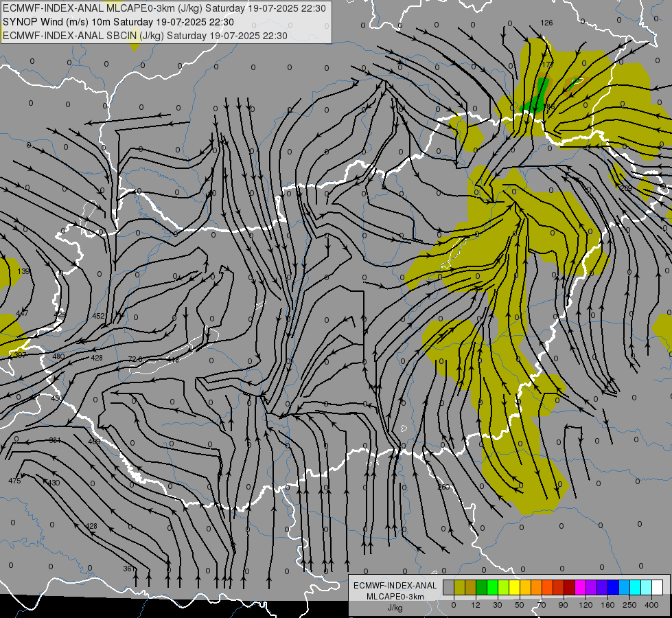Click the legend title 'ECMWF-INDEX-ANAL'
This screenshot has height=618, width=672.
395,586
